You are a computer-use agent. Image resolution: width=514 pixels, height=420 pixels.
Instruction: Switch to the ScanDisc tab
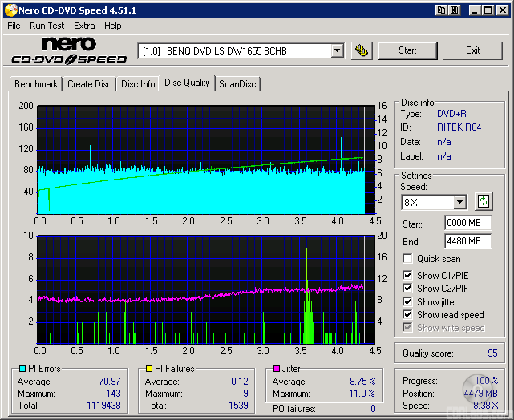tap(237, 84)
